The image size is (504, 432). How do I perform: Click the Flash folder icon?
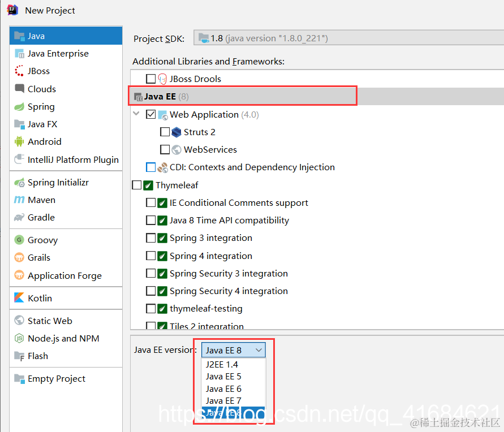(x=19, y=356)
